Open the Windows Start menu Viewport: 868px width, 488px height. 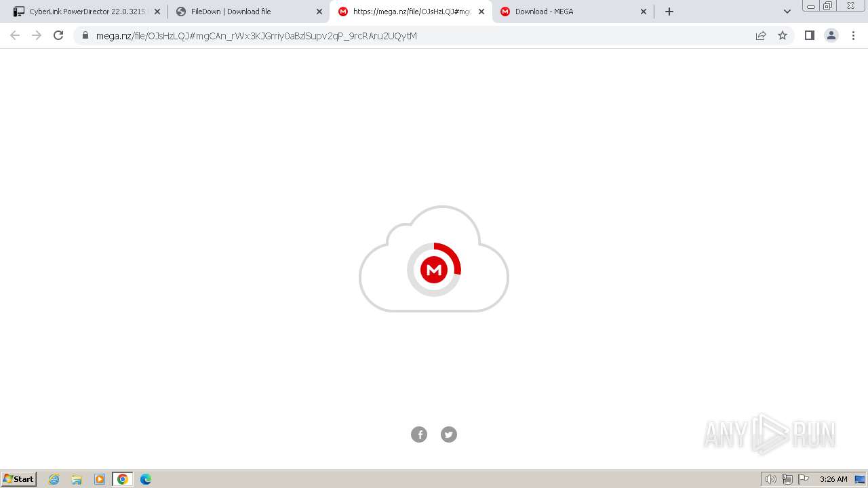19,479
